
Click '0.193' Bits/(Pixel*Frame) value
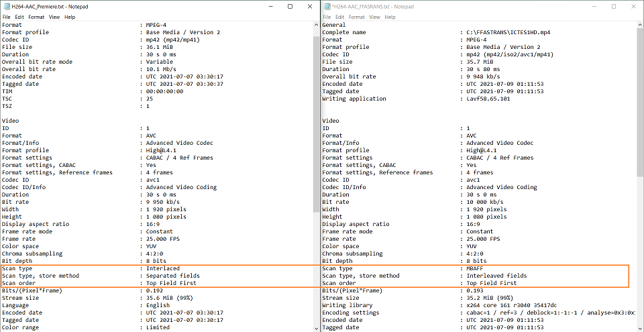(475, 290)
